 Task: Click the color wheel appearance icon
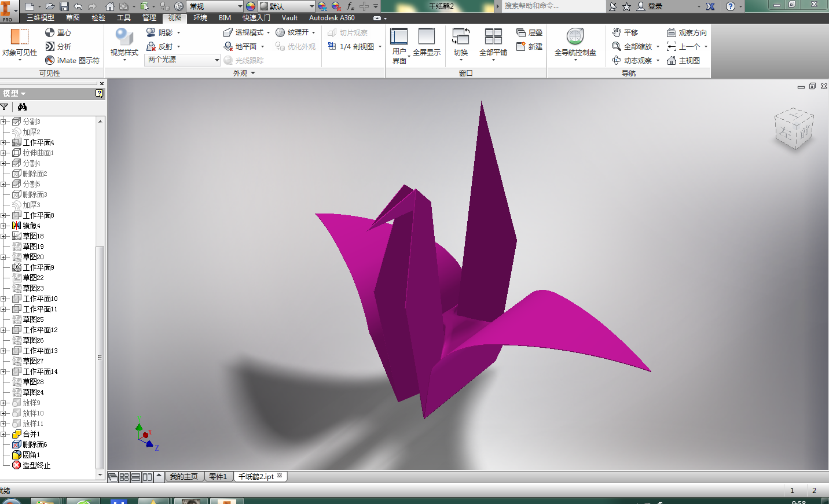[250, 6]
